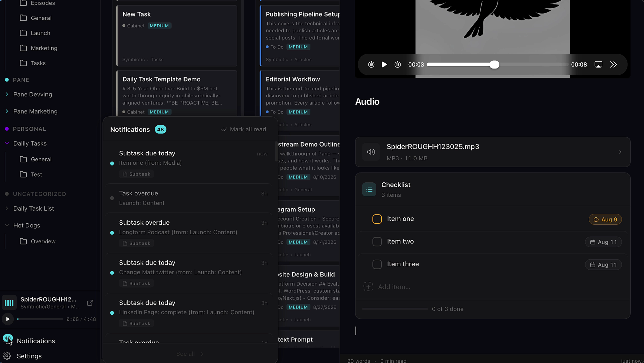Click the speaker icon of SpiderROUGHH123025.mp3
The image size is (644, 363).
pos(371,152)
